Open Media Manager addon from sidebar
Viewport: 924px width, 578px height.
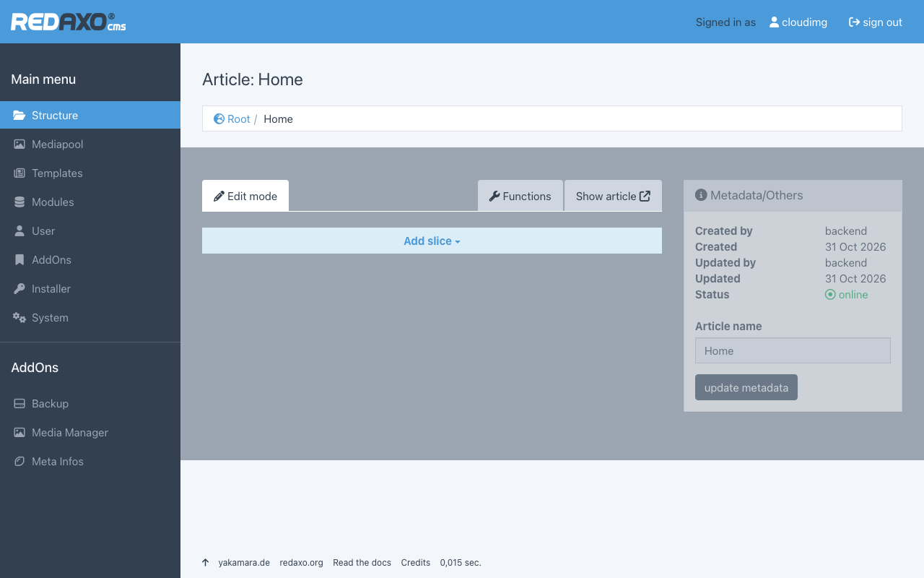point(90,433)
